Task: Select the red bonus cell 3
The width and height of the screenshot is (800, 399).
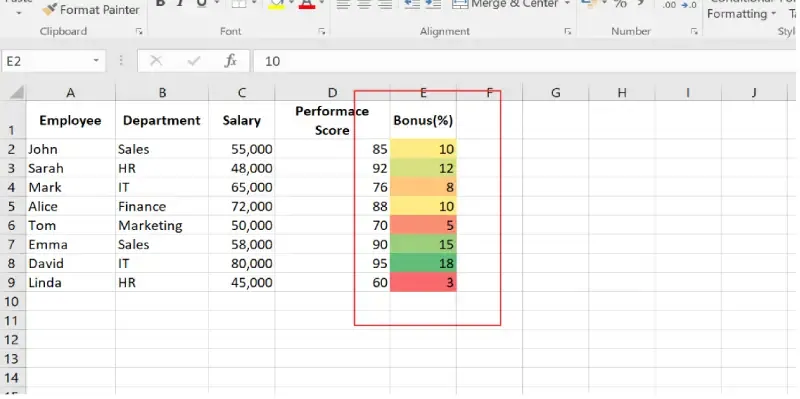Action: tap(423, 283)
